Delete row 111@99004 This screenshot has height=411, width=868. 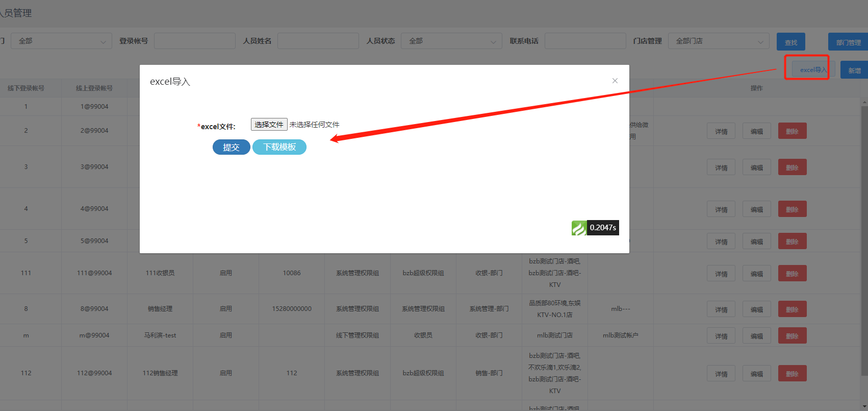(x=793, y=274)
